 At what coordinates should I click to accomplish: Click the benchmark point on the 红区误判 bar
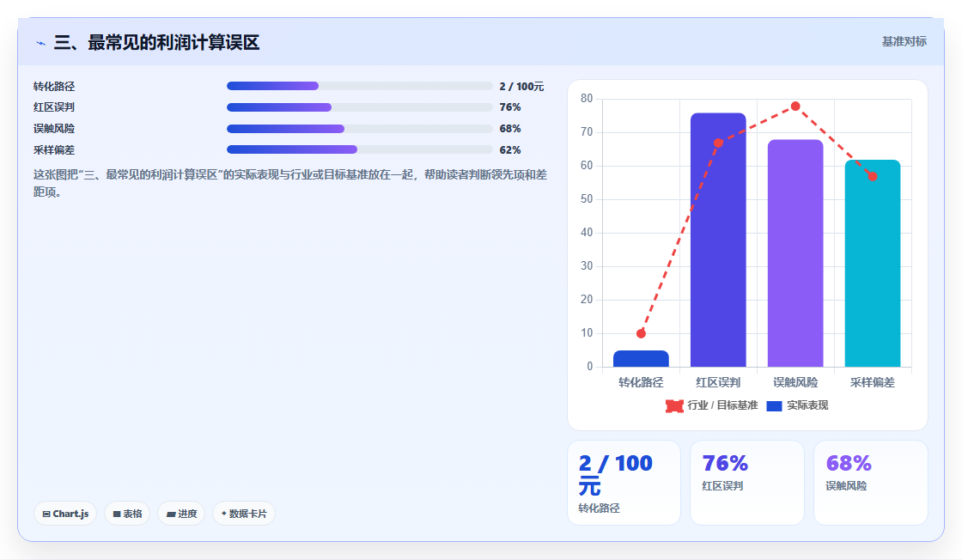click(x=718, y=143)
